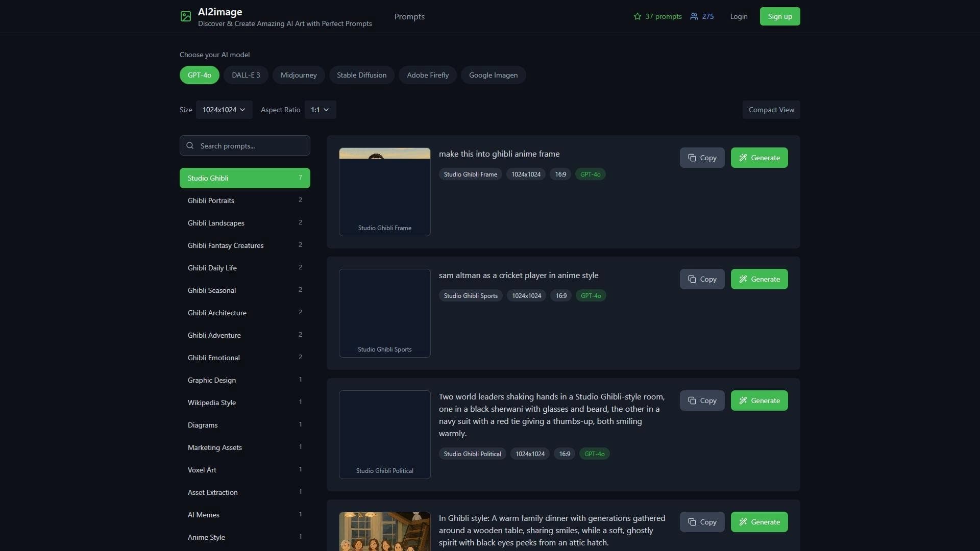Choose the Stable Diffusion model
Viewport: 980px width, 551px height.
tap(361, 75)
